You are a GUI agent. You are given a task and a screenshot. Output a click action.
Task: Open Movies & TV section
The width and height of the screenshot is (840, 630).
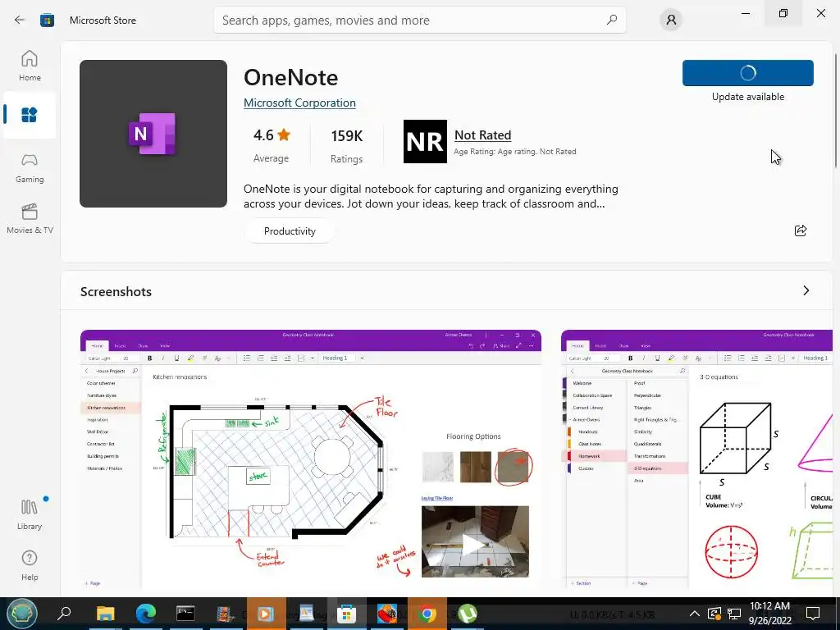coord(30,218)
